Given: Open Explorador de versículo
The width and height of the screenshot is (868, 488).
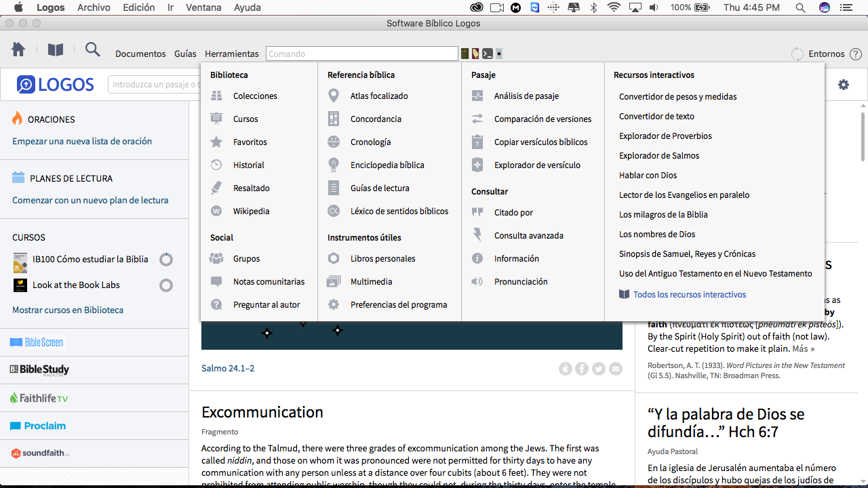Looking at the screenshot, I should click(537, 165).
